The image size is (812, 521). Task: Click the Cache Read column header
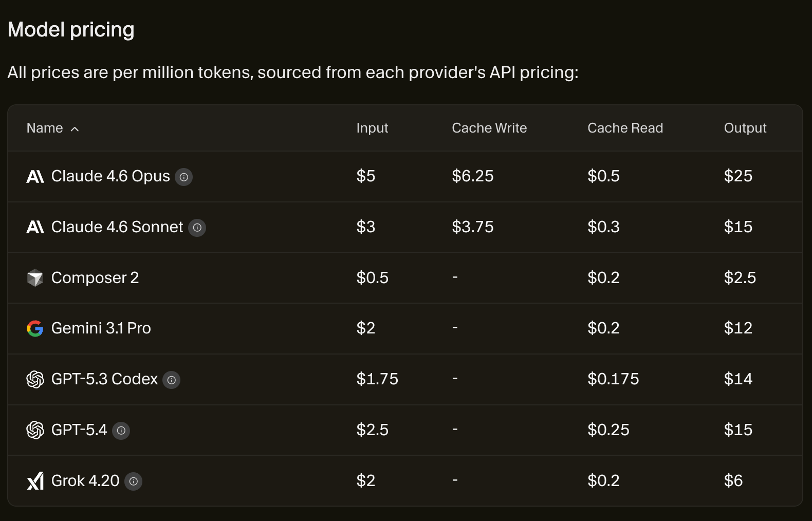coord(625,128)
